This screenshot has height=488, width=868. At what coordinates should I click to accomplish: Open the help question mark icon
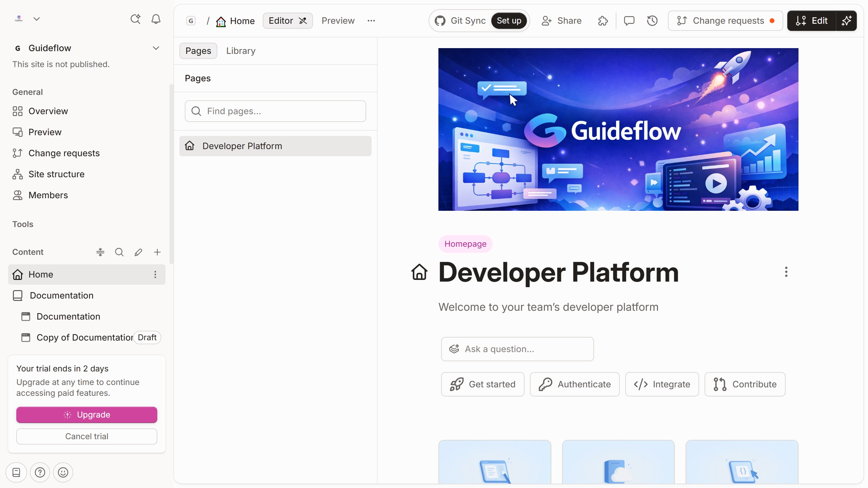click(40, 472)
